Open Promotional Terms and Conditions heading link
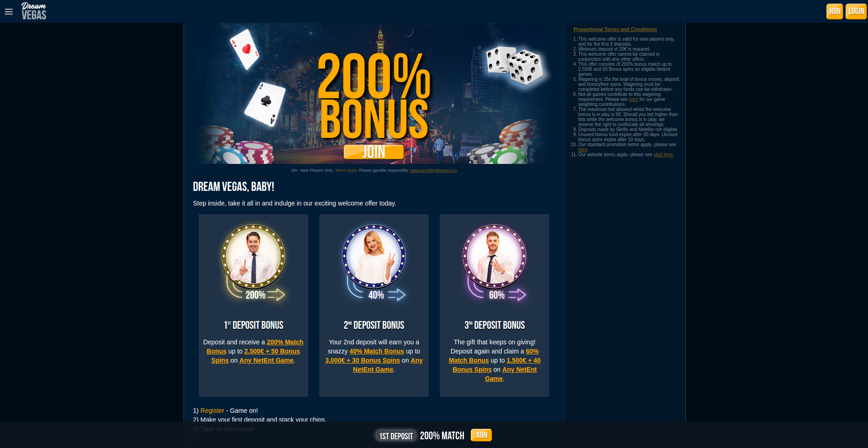The height and width of the screenshot is (448, 868). point(615,29)
